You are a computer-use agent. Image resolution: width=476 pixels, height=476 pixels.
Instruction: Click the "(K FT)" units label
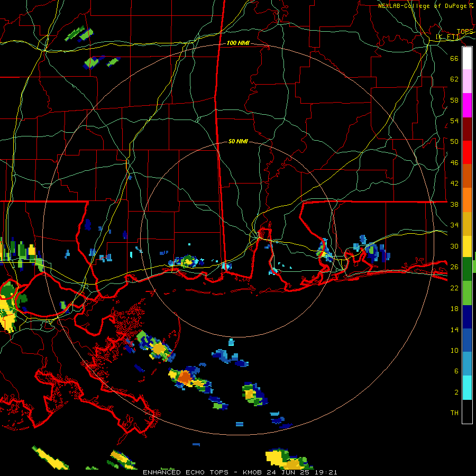pos(448,36)
